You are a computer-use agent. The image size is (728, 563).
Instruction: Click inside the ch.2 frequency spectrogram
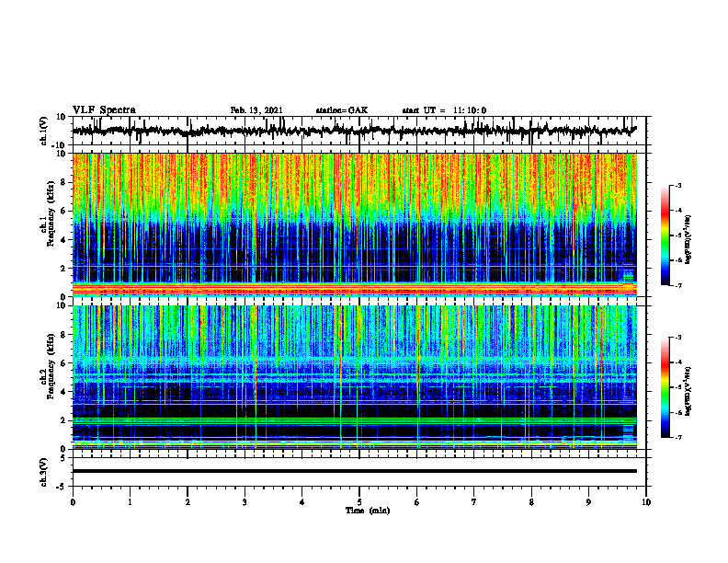pyautogui.click(x=355, y=377)
